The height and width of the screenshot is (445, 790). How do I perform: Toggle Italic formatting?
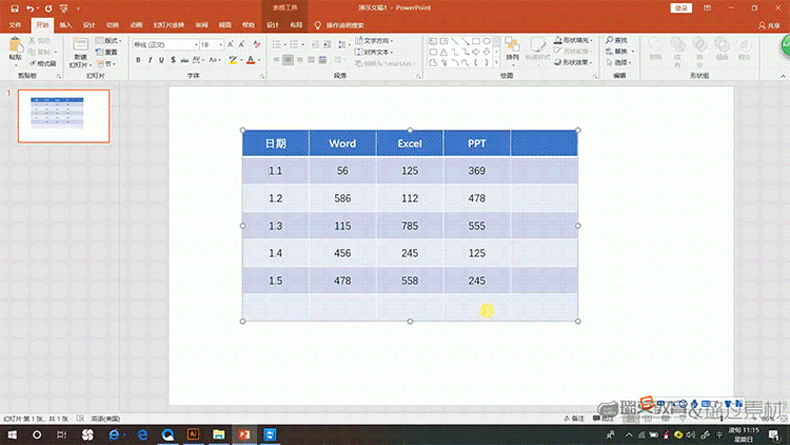click(x=150, y=60)
